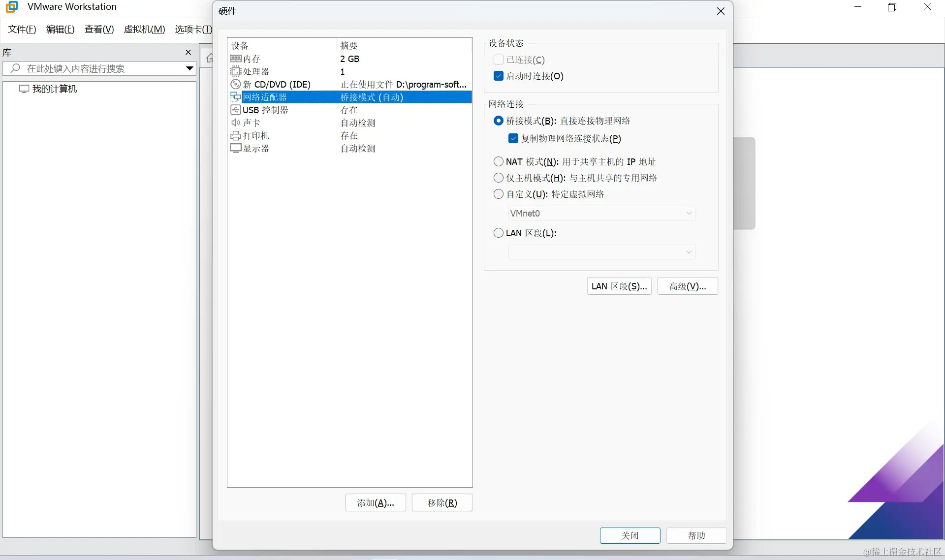Select the NAT 模式 (NAT mode) radio button
This screenshot has width=945, height=560.
tap(499, 162)
